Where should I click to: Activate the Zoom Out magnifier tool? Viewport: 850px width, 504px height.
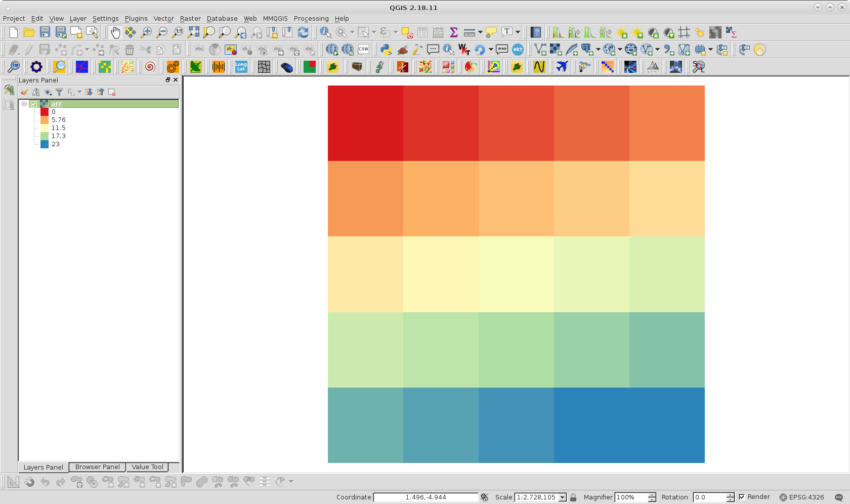click(x=162, y=32)
